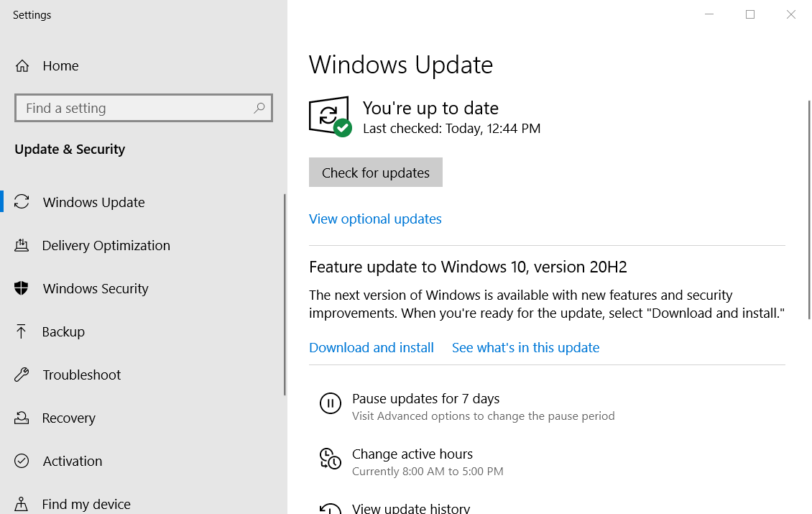812x514 pixels.
Task: Open Find my device section
Action: (86, 504)
